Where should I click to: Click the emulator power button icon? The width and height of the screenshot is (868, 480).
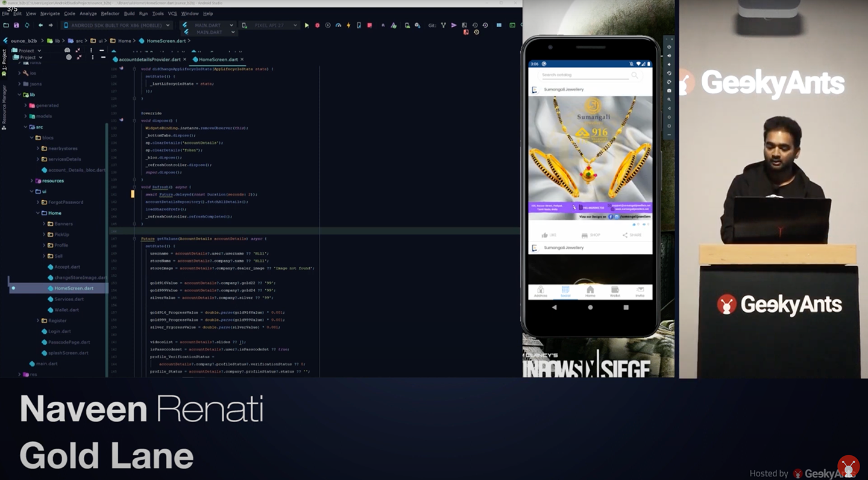[669, 47]
